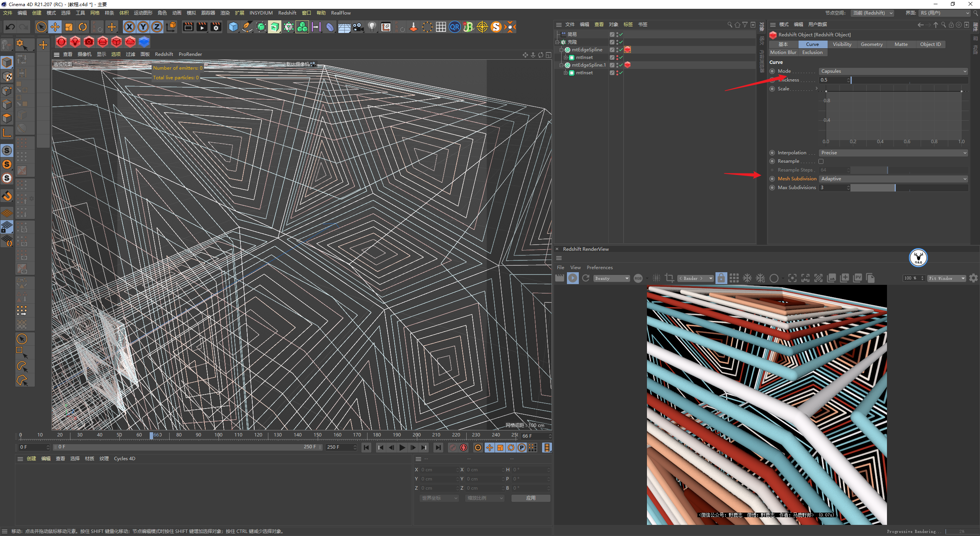The image size is (980, 536).
Task: Click the Spline Pen tool icon
Action: click(247, 27)
